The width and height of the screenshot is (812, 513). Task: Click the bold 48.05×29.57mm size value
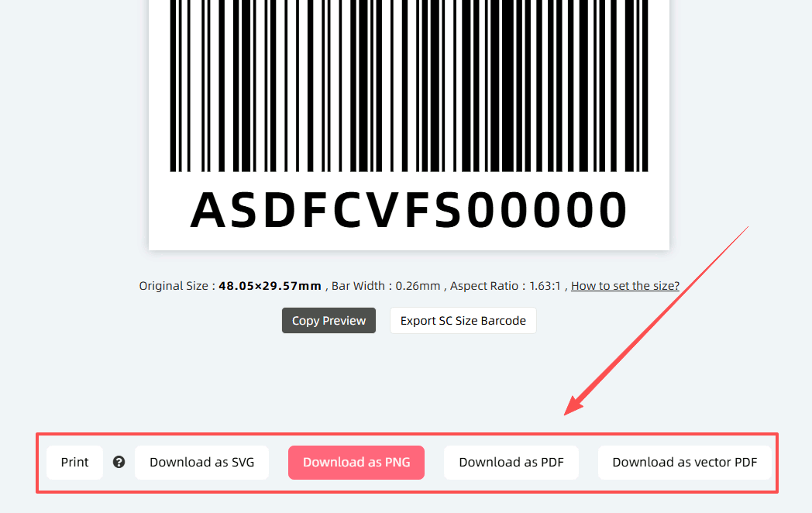click(x=270, y=286)
